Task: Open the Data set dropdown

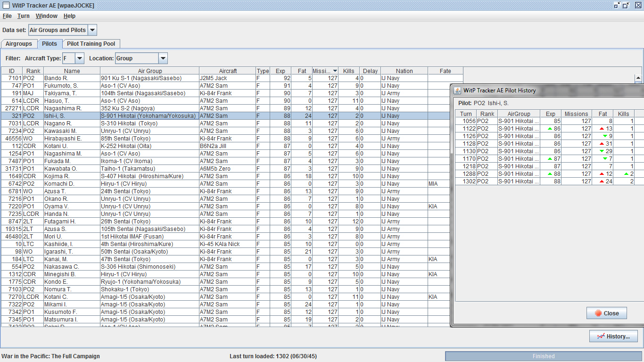Action: click(x=92, y=30)
